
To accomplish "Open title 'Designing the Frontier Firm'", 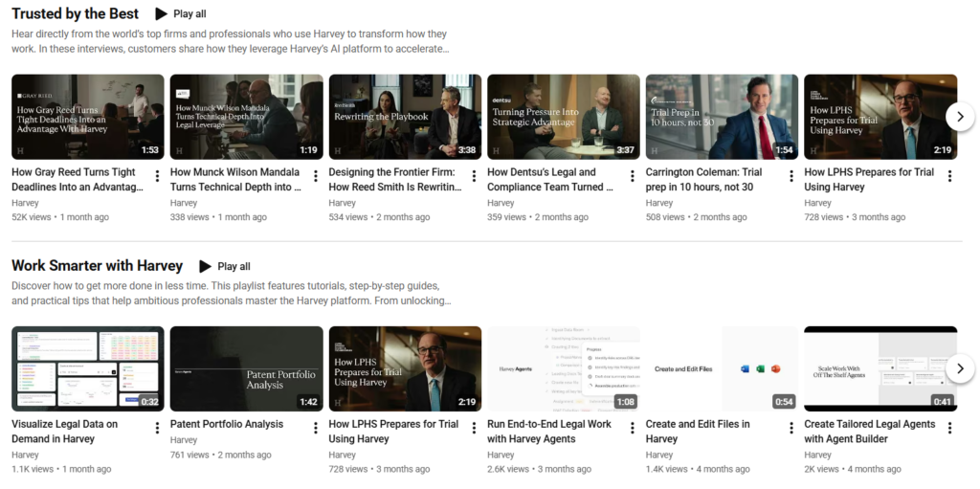I will click(x=395, y=180).
